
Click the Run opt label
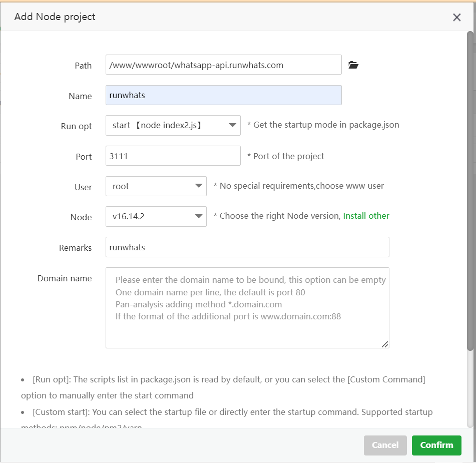[x=76, y=126]
